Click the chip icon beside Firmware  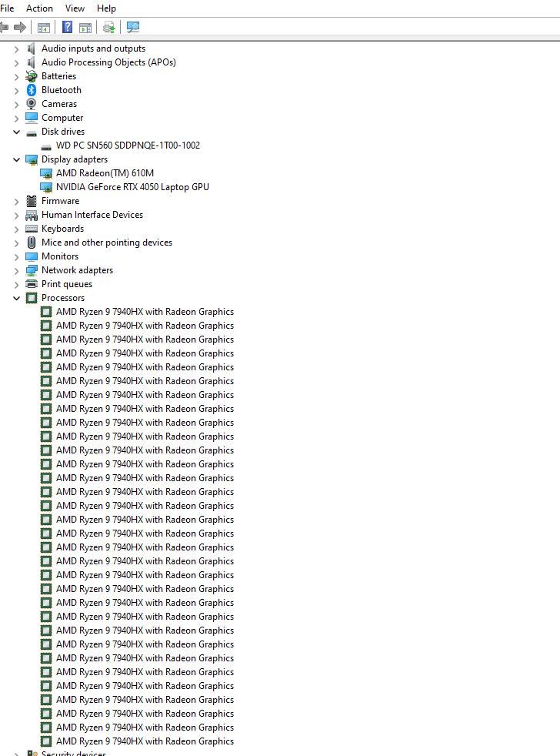pyautogui.click(x=32, y=201)
